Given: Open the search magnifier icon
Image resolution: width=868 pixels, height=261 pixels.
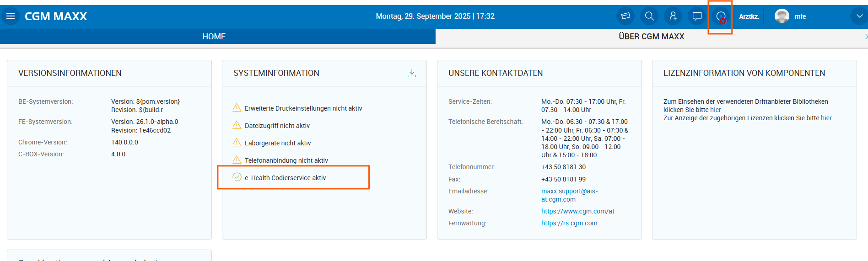Looking at the screenshot, I should pyautogui.click(x=649, y=16).
